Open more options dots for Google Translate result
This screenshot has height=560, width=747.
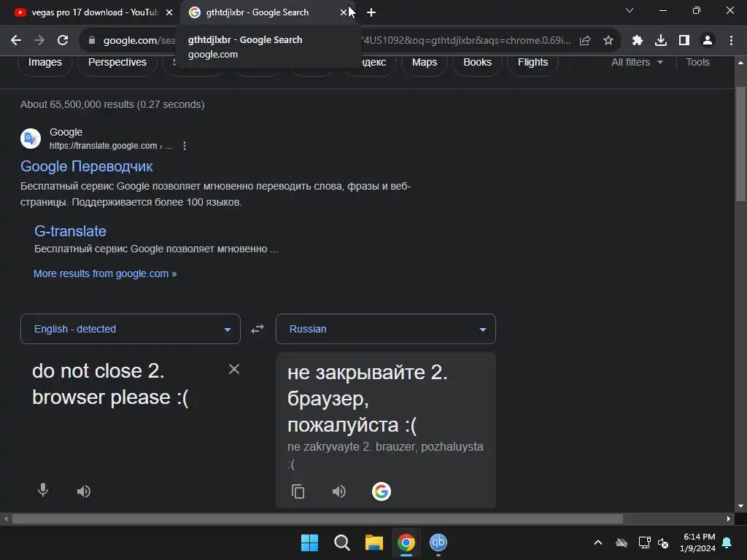(185, 146)
